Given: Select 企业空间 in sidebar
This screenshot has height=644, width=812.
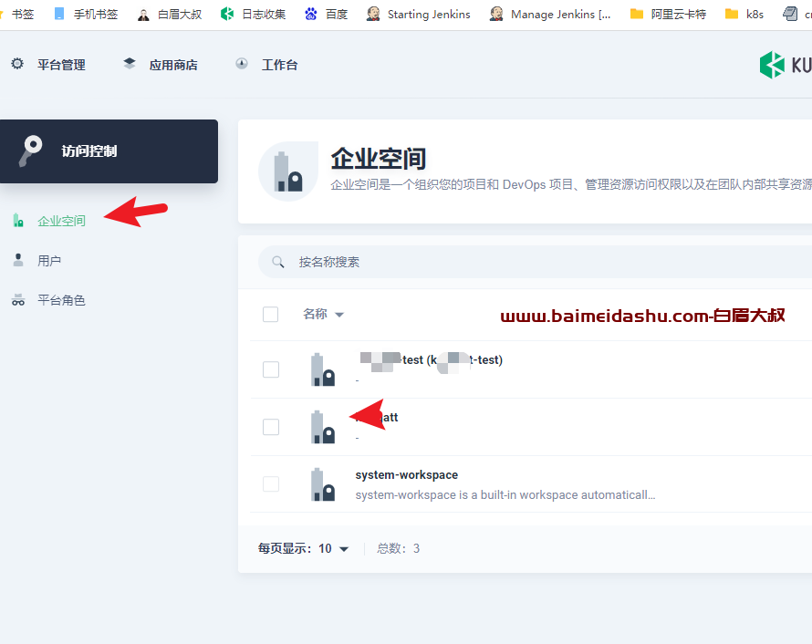Looking at the screenshot, I should point(61,221).
